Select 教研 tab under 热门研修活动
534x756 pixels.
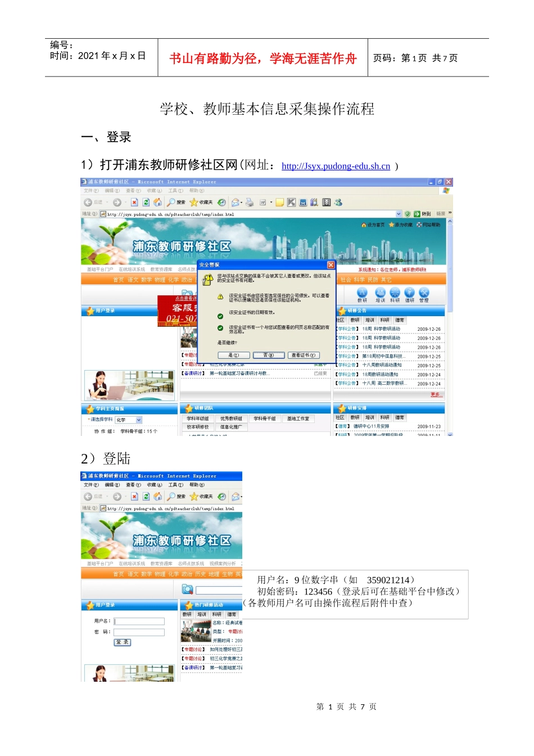(x=187, y=615)
